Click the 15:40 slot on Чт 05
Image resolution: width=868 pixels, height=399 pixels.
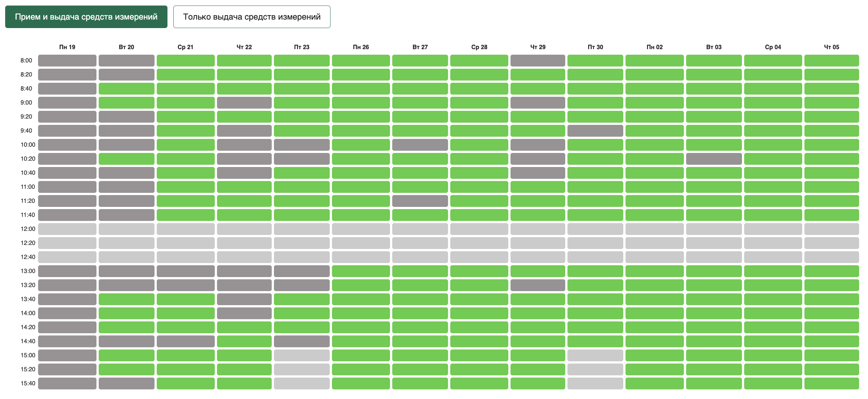(831, 383)
